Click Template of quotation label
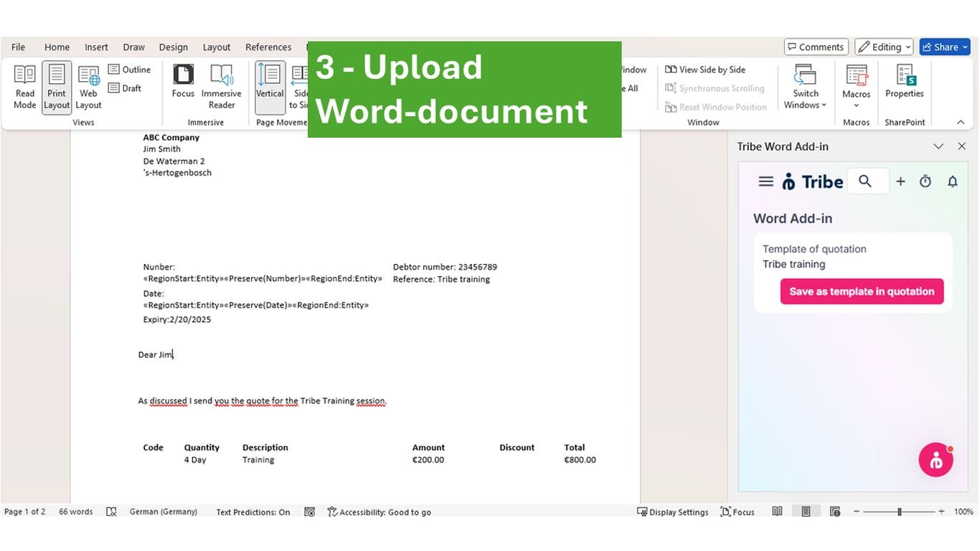 pyautogui.click(x=814, y=249)
